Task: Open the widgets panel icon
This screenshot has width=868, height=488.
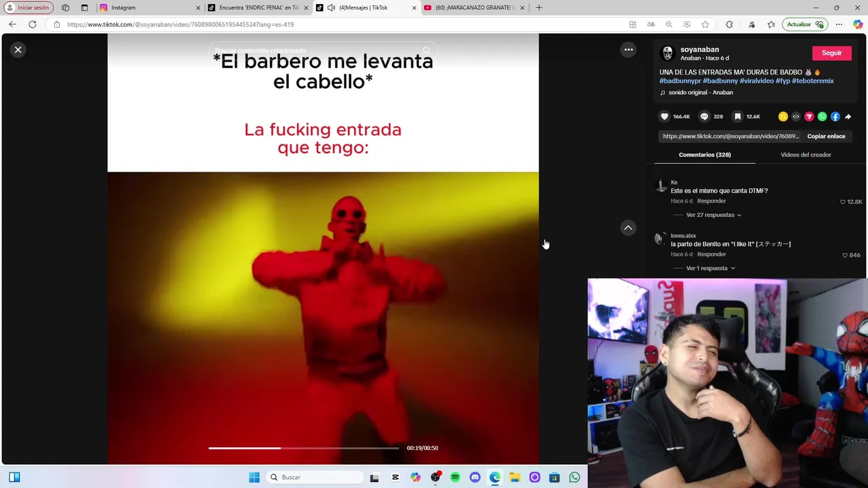Action: 14,477
